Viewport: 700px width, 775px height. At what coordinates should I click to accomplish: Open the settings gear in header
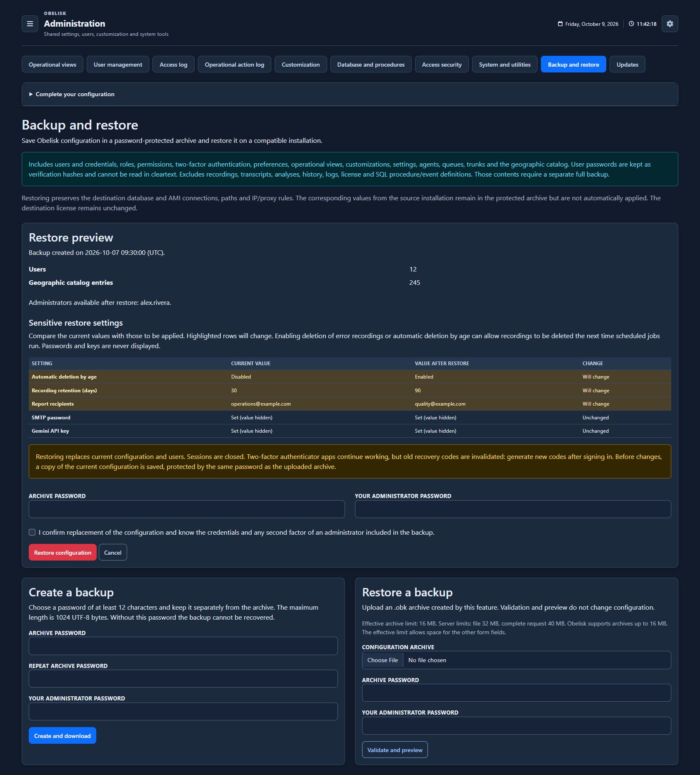670,24
